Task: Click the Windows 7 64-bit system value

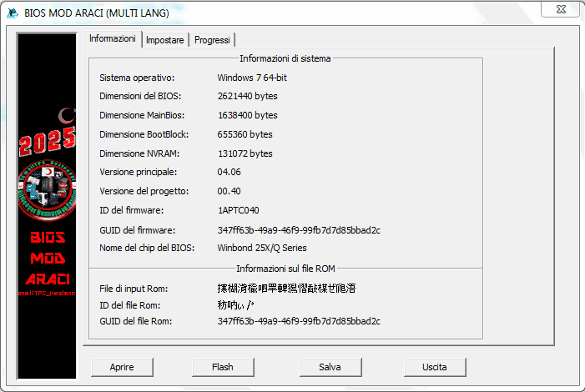Action: click(252, 78)
